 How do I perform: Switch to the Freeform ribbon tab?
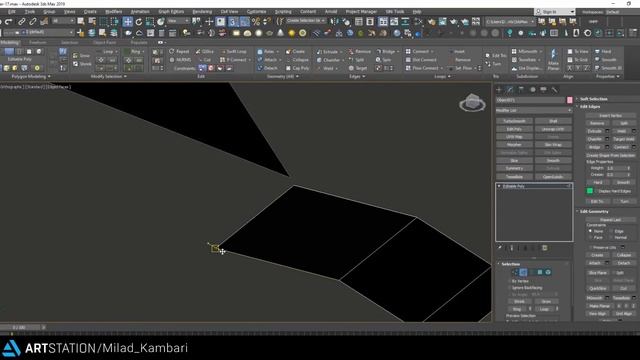(38, 42)
